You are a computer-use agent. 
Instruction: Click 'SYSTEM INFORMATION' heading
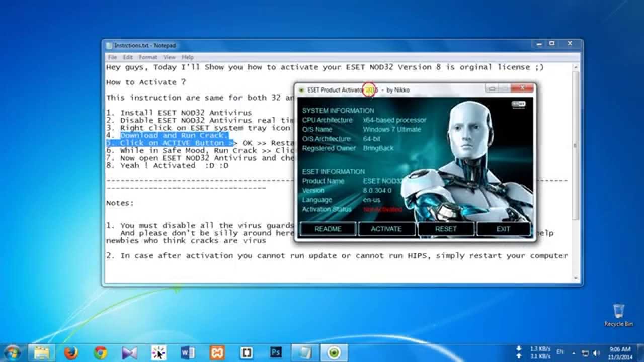coord(338,110)
